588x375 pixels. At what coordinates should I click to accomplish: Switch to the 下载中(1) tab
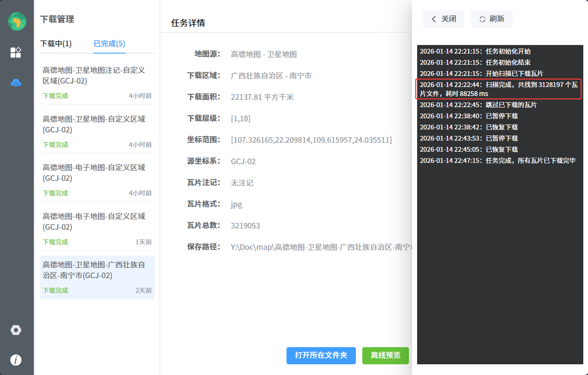(56, 44)
